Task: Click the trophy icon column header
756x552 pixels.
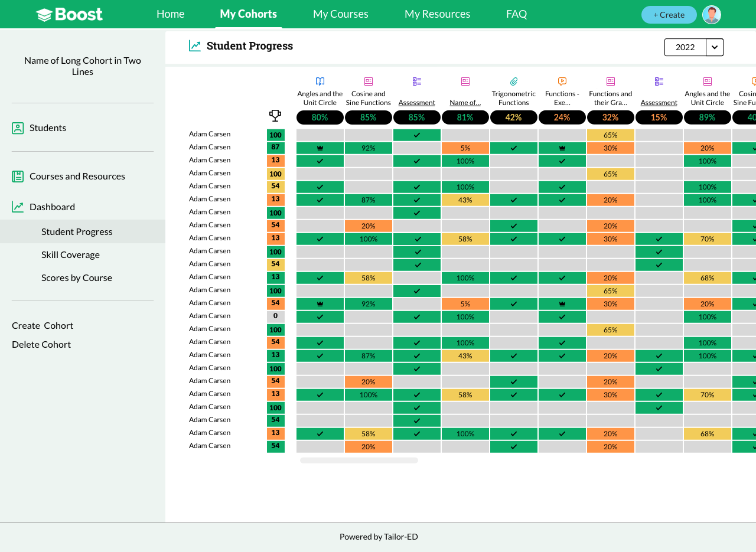Action: [275, 115]
